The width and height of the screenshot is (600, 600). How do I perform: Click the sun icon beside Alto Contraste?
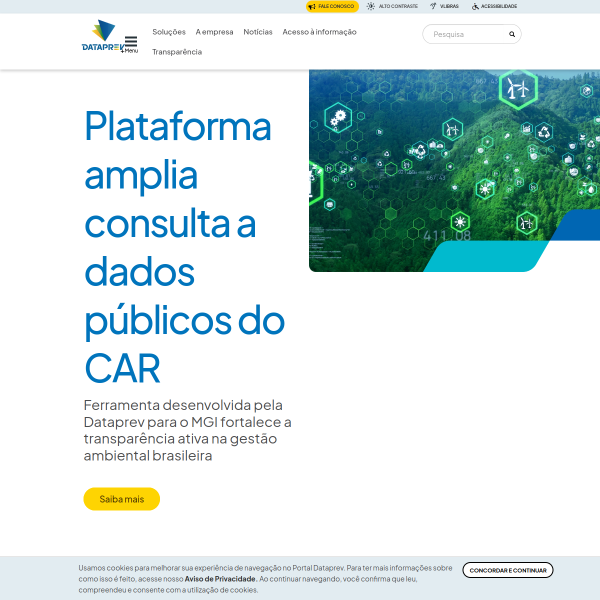370,6
